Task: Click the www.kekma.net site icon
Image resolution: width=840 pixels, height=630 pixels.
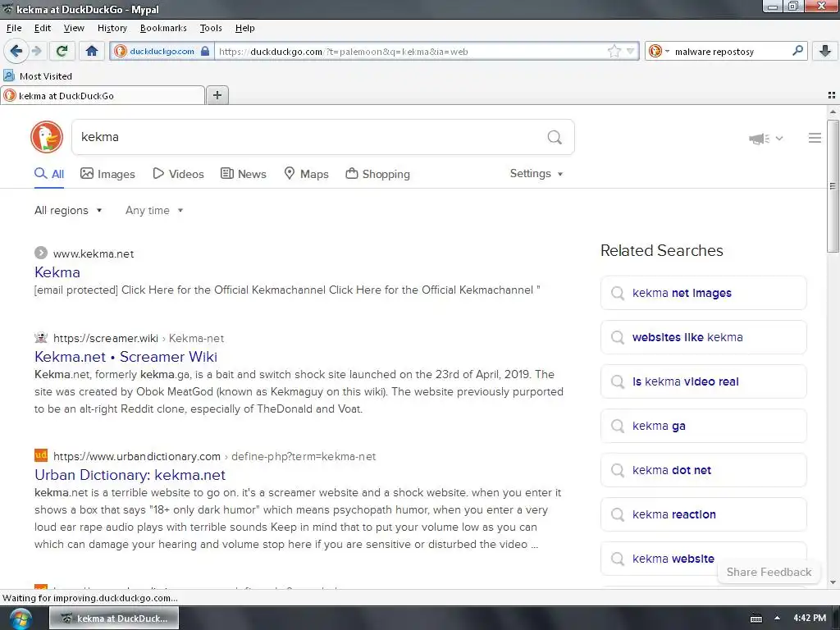Action: [41, 253]
